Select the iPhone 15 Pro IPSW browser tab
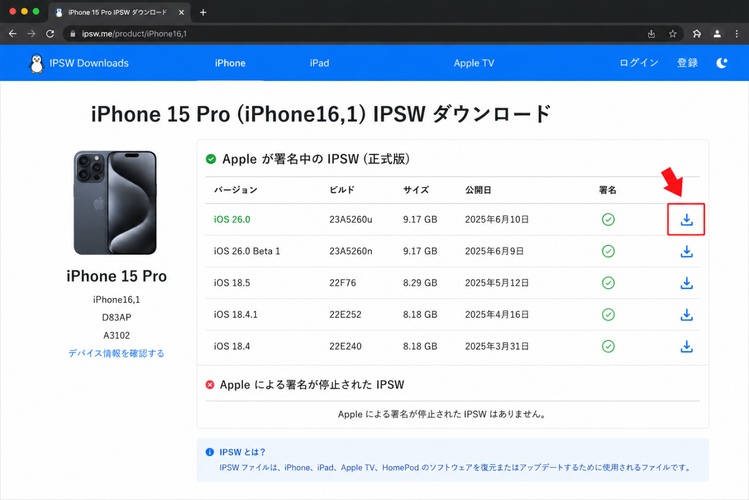Viewport: 749px width, 500px height. coord(117,12)
